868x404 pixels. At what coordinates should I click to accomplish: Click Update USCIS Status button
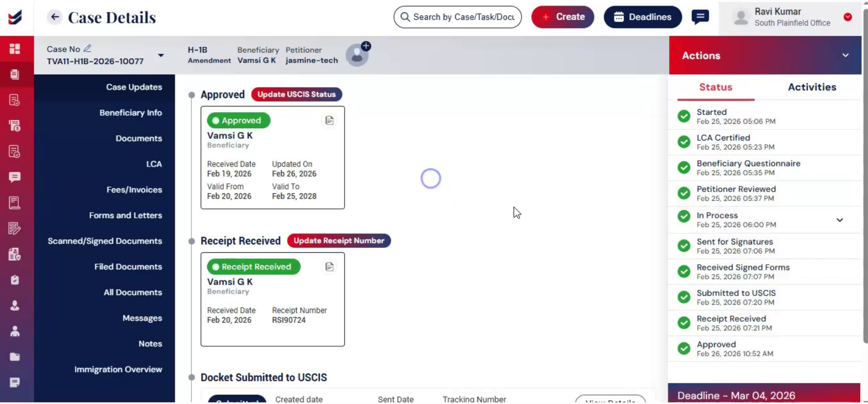pos(297,94)
